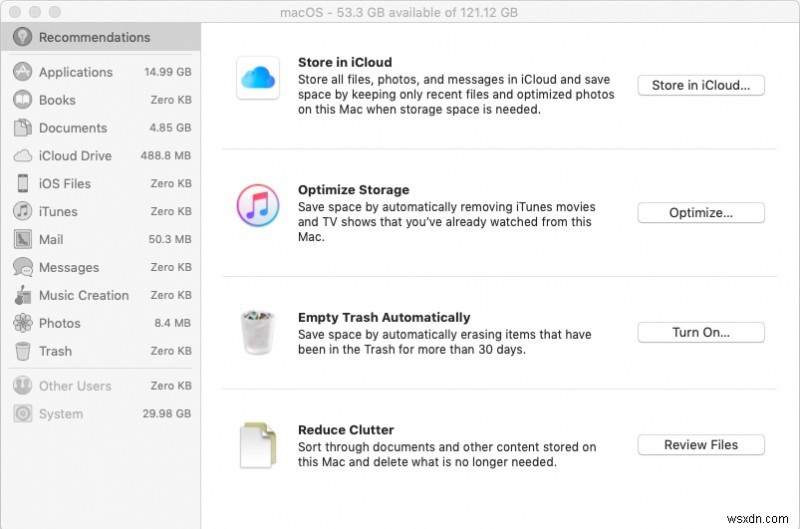The height and width of the screenshot is (529, 800).
Task: Click the 8.4 MB Photos size
Action: [172, 323]
